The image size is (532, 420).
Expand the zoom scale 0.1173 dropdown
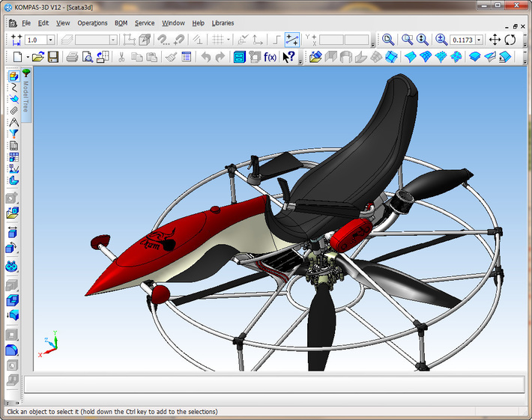click(479, 40)
